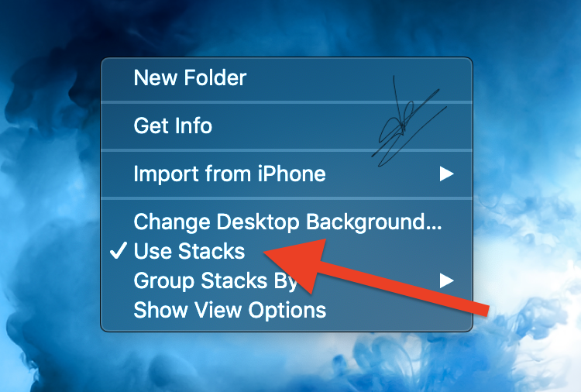This screenshot has width=581, height=392.
Task: Expand the Group Stacks By submenu arrow
Action: click(446, 280)
